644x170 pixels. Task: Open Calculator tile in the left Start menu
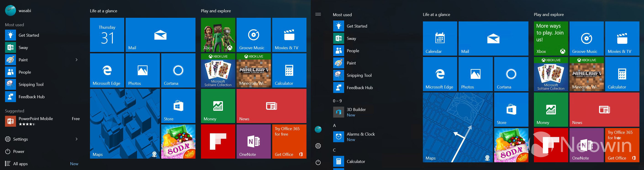289,70
